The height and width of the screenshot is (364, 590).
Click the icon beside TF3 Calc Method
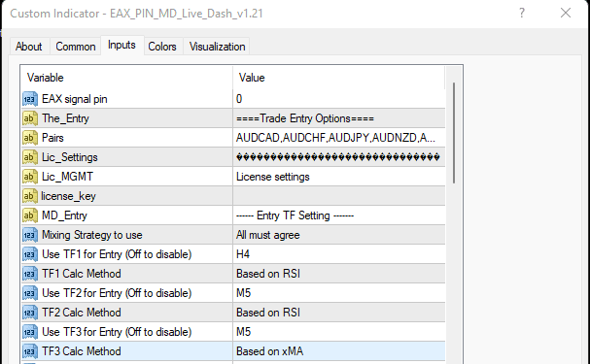(30, 351)
